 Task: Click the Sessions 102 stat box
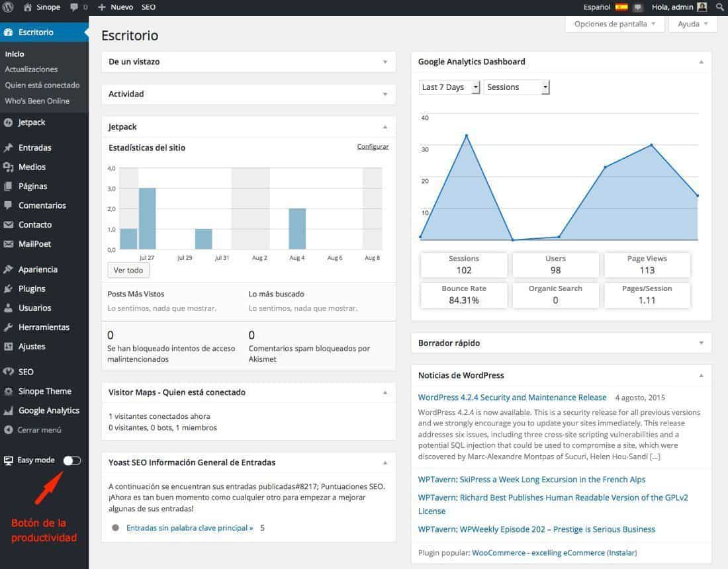464,265
